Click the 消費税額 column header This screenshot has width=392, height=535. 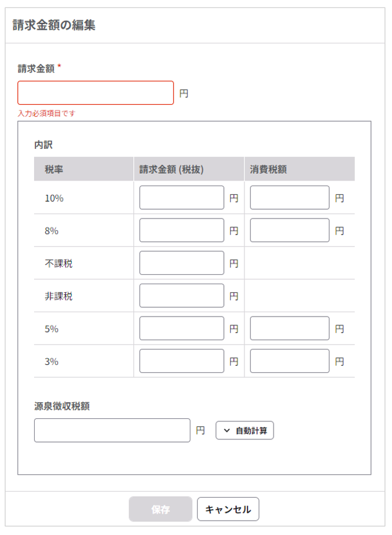pyautogui.click(x=268, y=169)
